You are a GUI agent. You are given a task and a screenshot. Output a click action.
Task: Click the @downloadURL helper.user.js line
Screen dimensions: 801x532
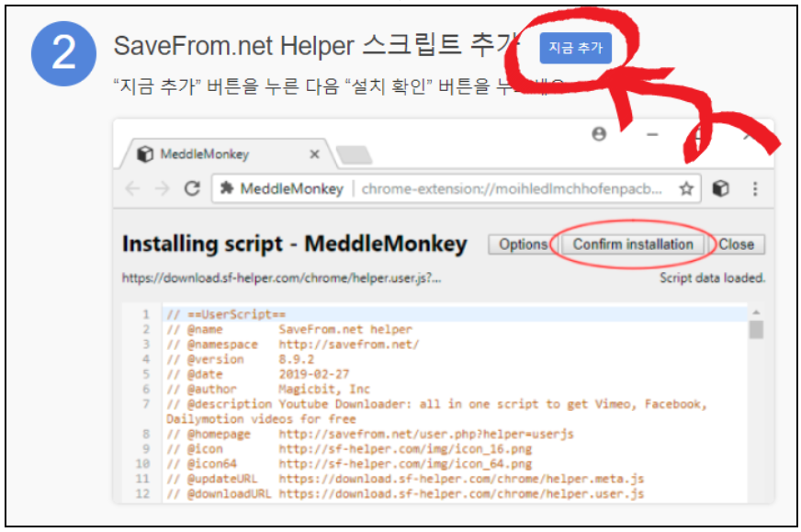(x=405, y=493)
